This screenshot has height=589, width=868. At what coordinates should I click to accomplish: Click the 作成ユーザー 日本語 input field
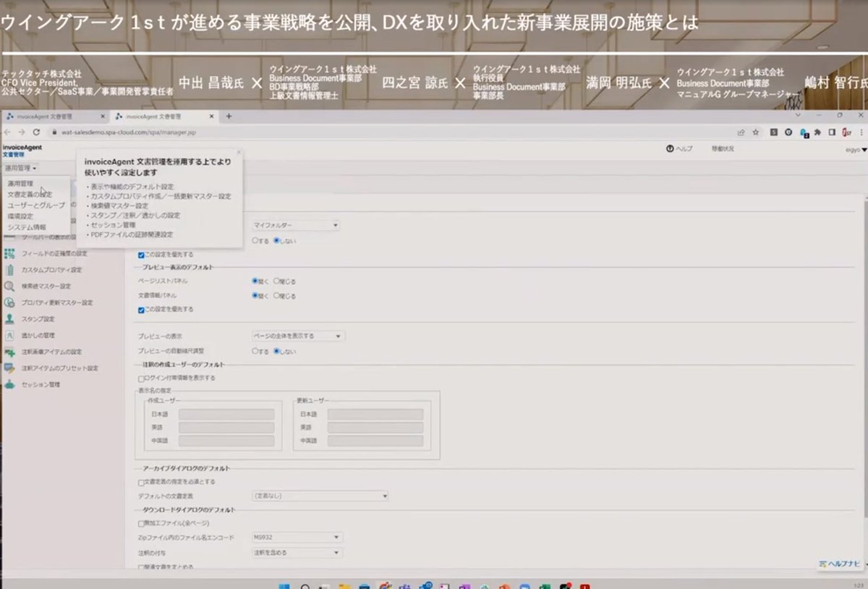pyautogui.click(x=226, y=415)
